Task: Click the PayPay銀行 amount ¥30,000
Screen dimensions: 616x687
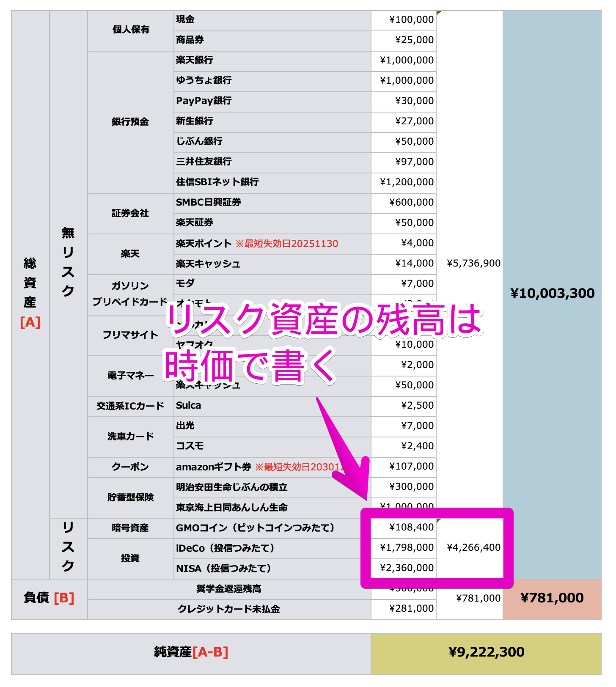Action: pos(403,101)
